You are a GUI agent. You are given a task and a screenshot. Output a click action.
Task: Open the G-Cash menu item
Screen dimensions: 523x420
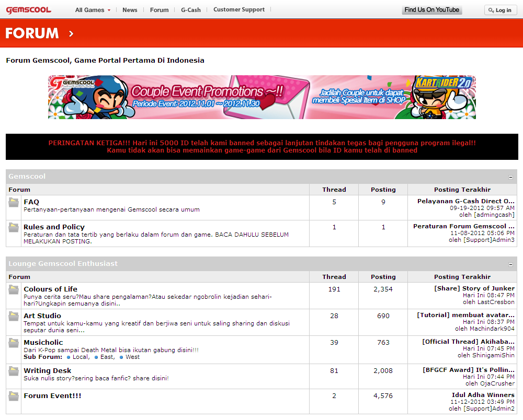coord(191,10)
